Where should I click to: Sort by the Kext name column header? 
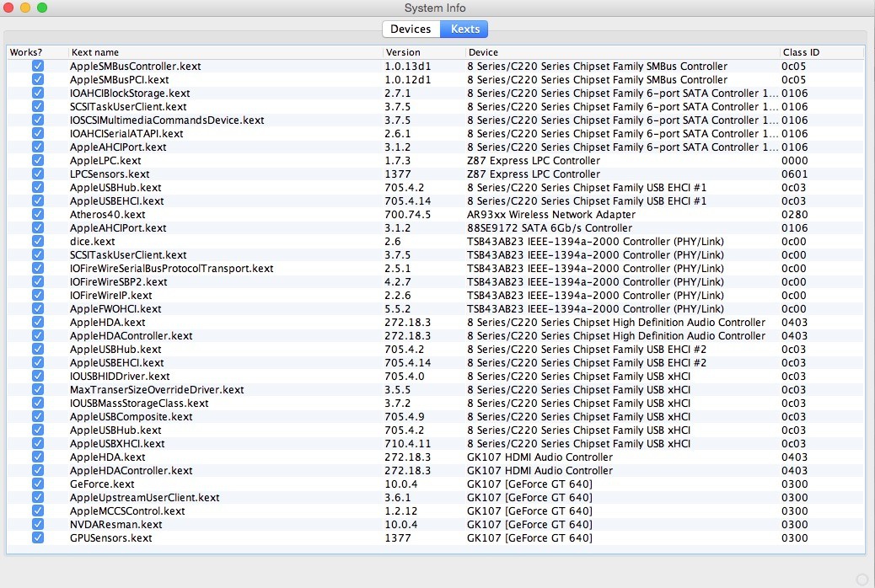(223, 52)
